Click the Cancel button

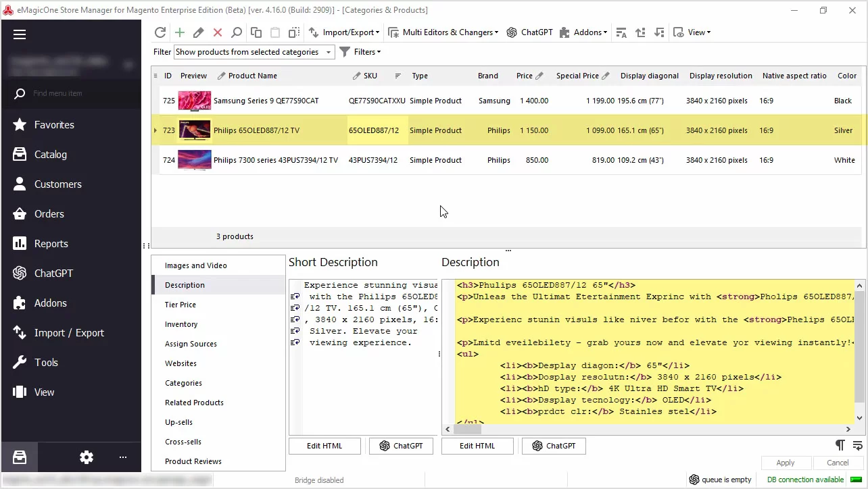pos(838,463)
